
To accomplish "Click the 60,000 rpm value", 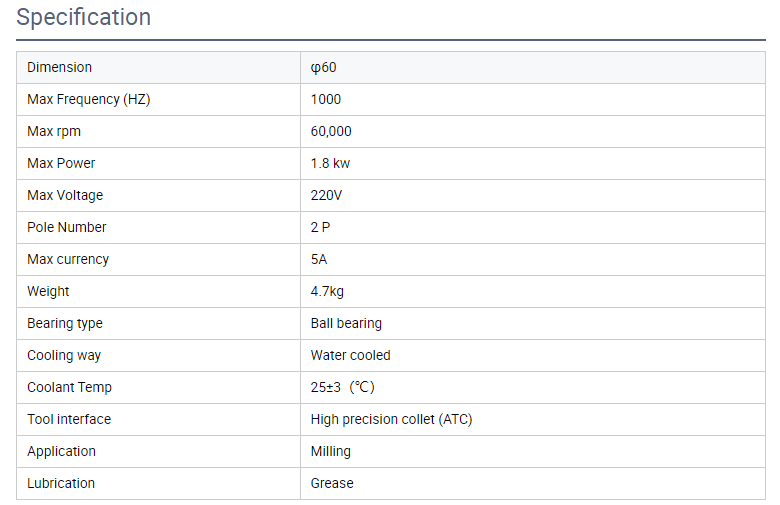I will (331, 131).
